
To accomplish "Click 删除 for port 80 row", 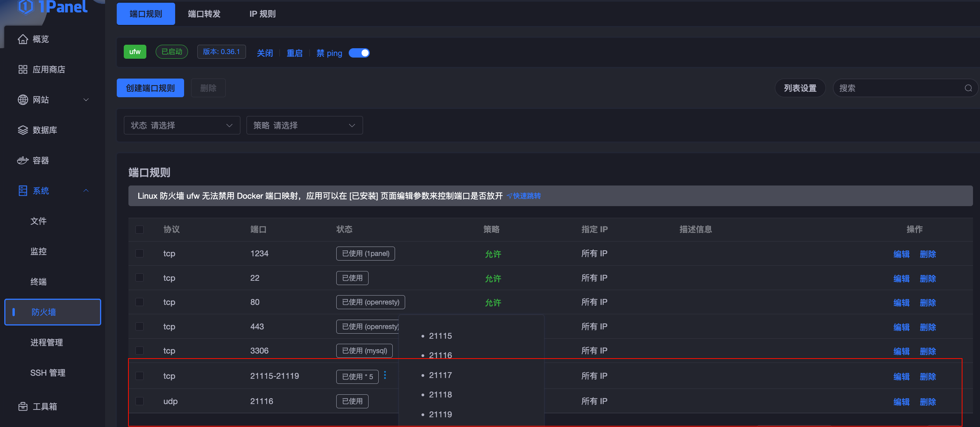I will click(928, 303).
